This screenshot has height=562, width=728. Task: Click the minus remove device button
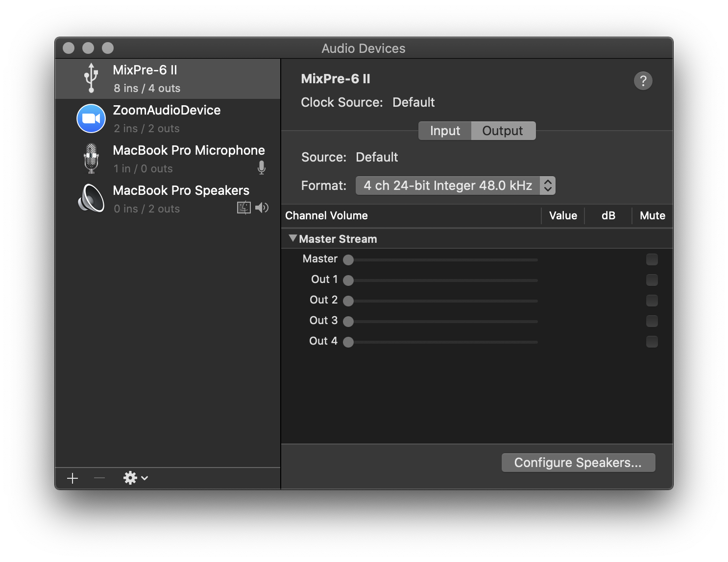(99, 478)
